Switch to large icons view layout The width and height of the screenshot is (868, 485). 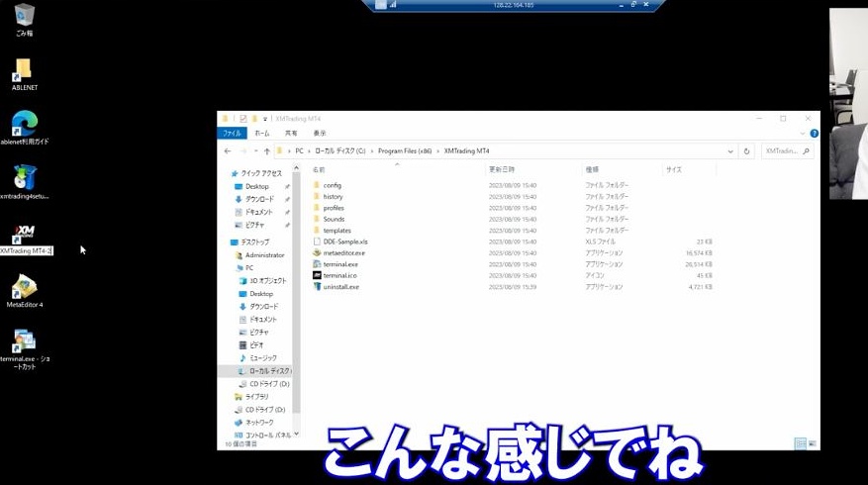point(813,443)
